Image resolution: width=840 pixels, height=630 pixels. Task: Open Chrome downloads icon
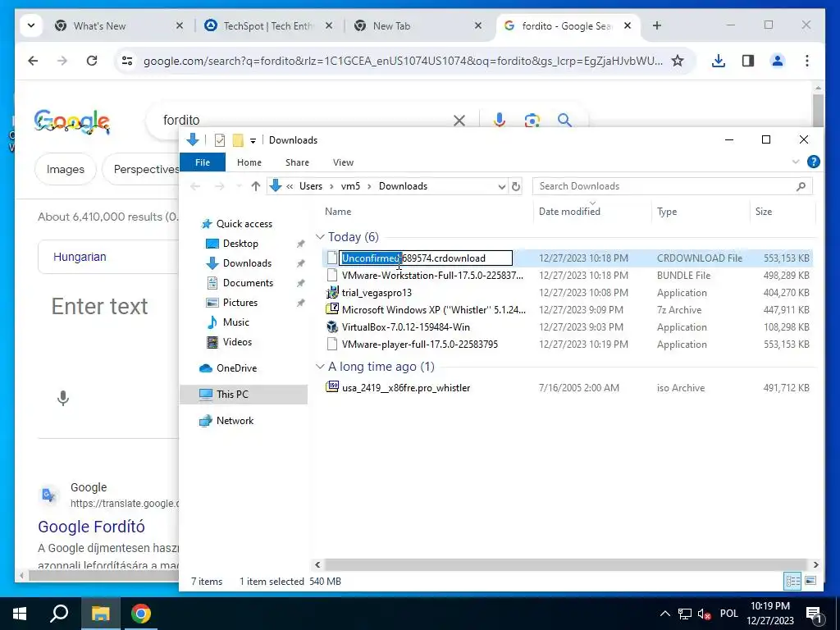pos(719,61)
